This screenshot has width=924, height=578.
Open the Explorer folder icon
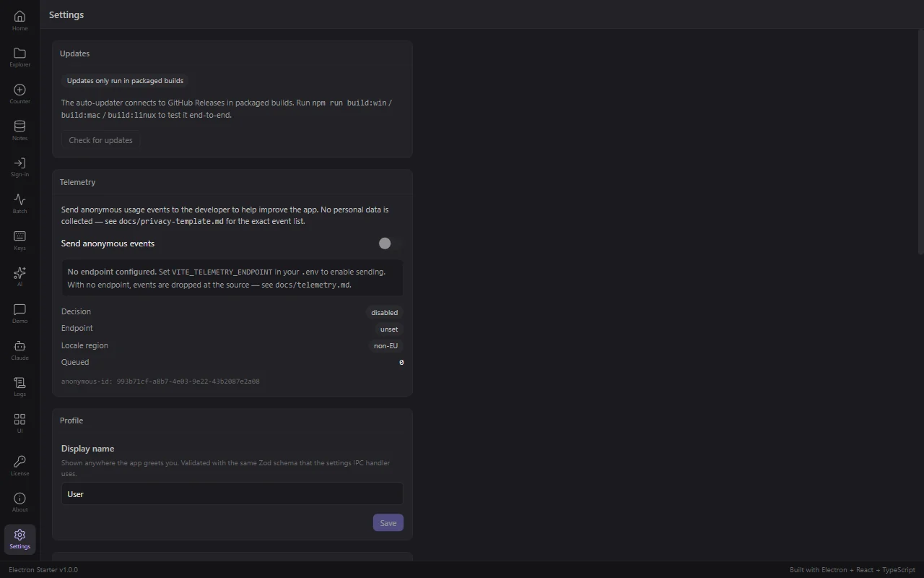coord(19,58)
